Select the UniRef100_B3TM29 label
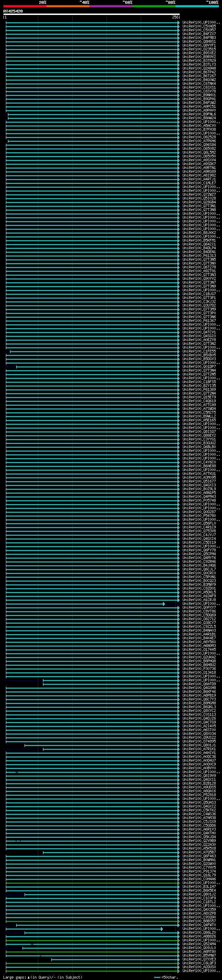 [199, 60]
